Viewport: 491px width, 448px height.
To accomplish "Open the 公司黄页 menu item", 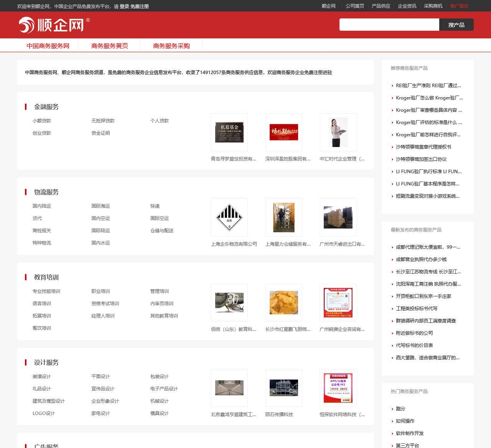I will pos(355,6).
